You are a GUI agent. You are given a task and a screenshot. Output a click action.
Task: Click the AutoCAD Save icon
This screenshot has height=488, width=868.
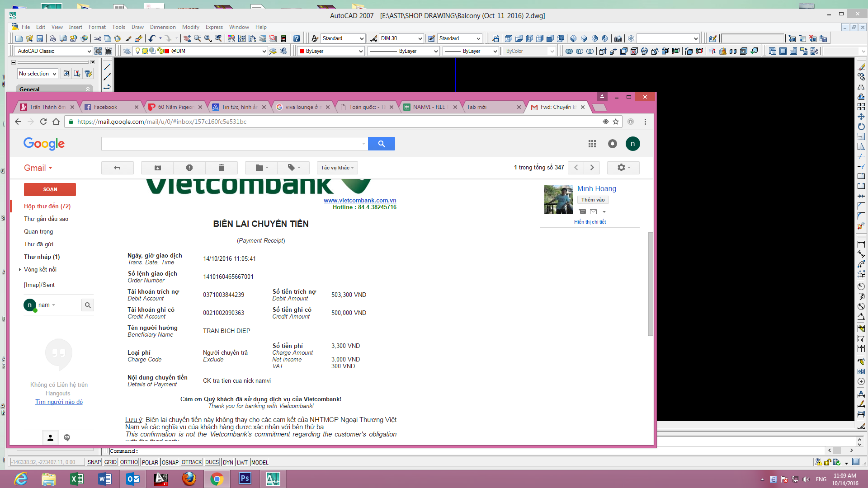pos(40,38)
